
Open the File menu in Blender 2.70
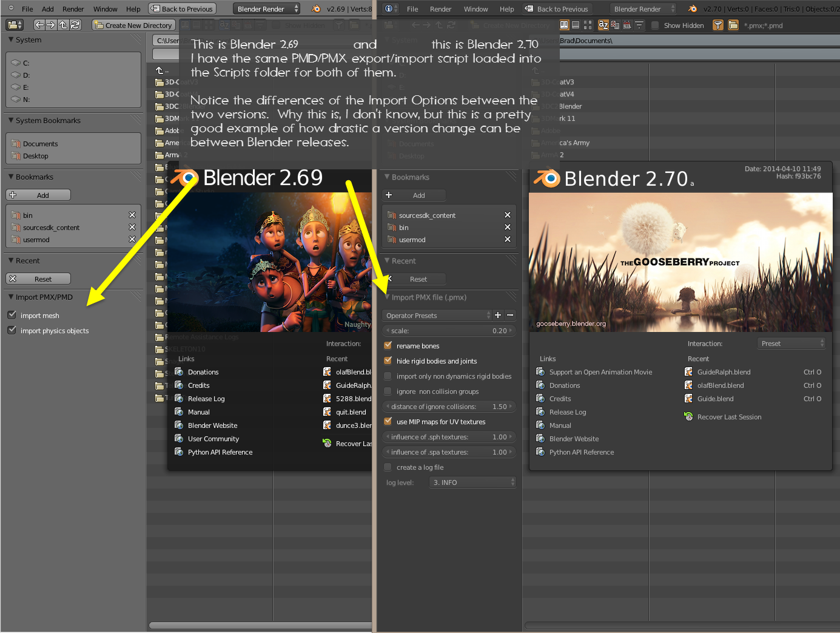pos(412,9)
